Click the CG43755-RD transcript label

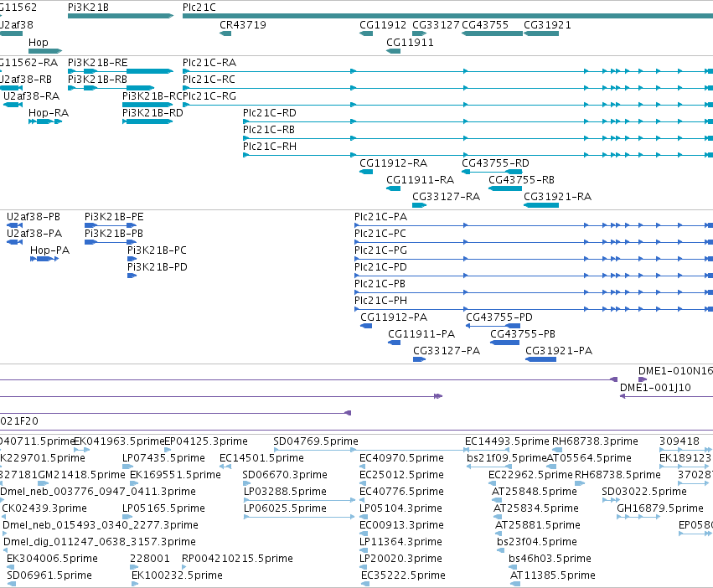pyautogui.click(x=496, y=162)
